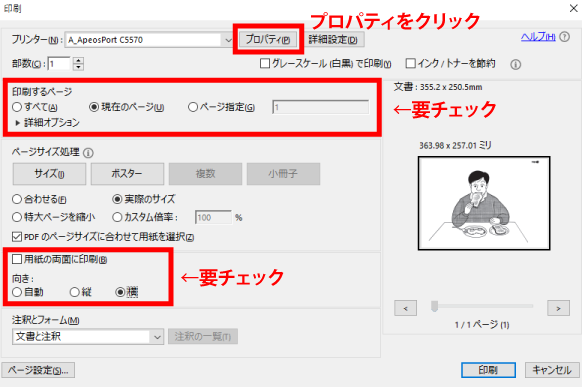Select 現在のページ radio button
Screen dimensions: 582x387
click(94, 107)
